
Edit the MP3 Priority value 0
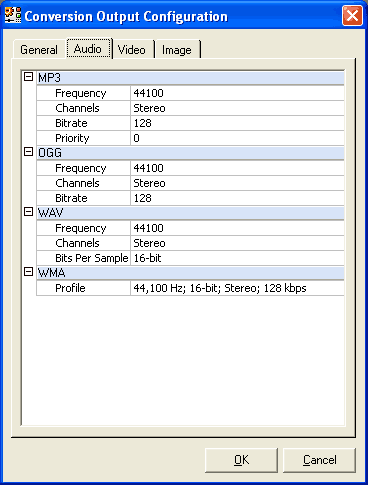237,138
